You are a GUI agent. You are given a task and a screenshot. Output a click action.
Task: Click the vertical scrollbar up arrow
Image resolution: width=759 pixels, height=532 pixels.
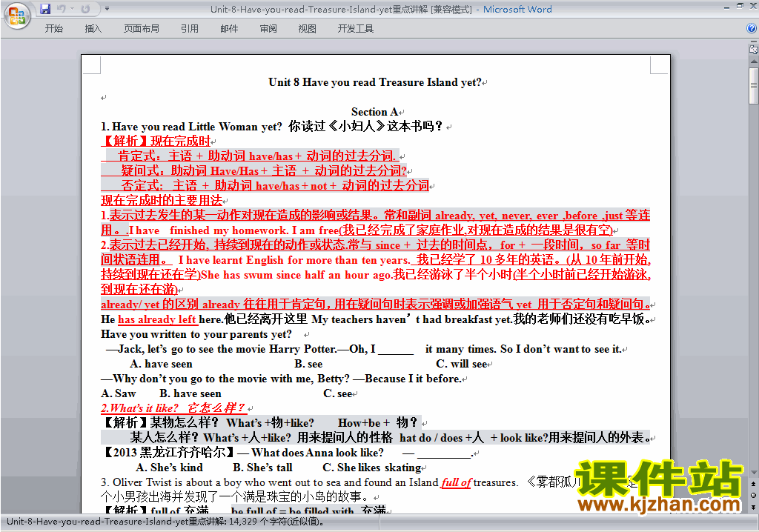click(x=753, y=61)
